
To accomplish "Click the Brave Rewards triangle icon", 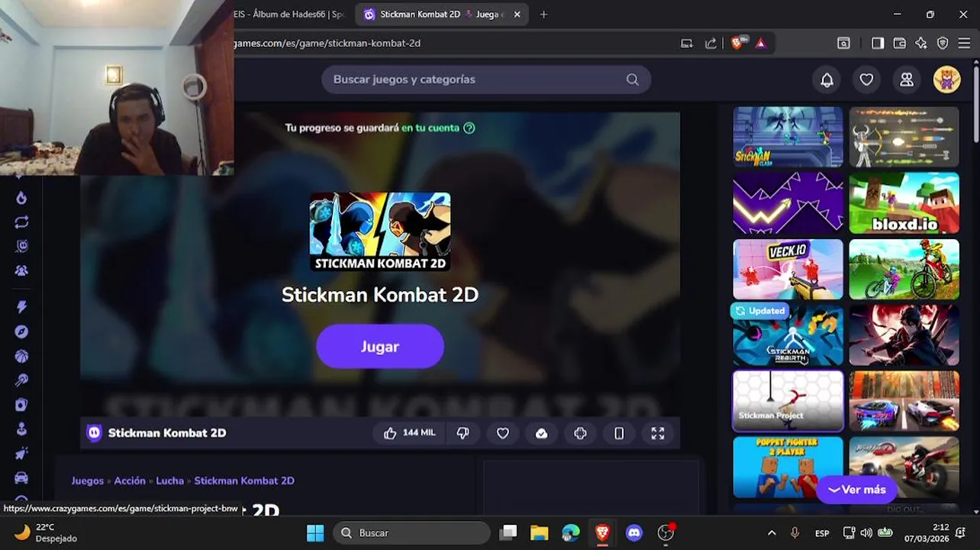I will point(760,43).
